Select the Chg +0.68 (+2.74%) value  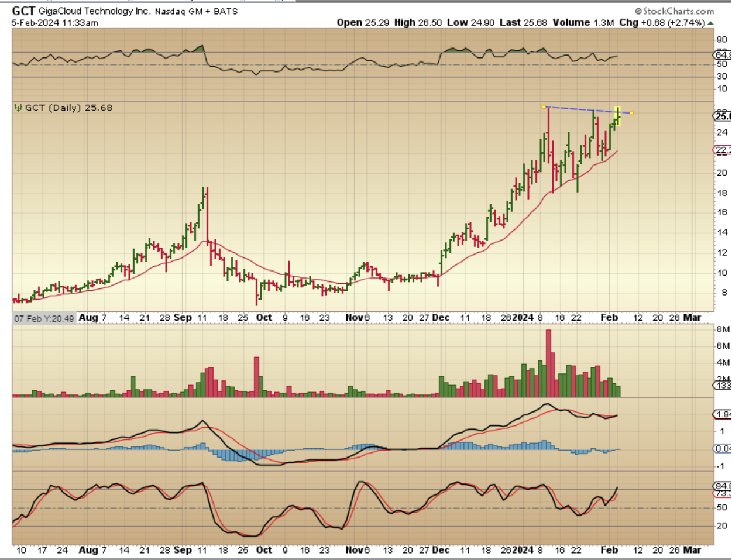point(662,22)
